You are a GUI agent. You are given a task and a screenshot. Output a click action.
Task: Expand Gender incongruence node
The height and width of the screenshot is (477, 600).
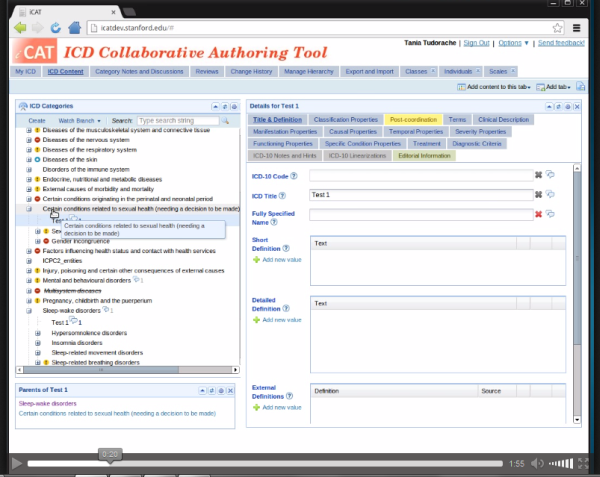pyautogui.click(x=38, y=241)
